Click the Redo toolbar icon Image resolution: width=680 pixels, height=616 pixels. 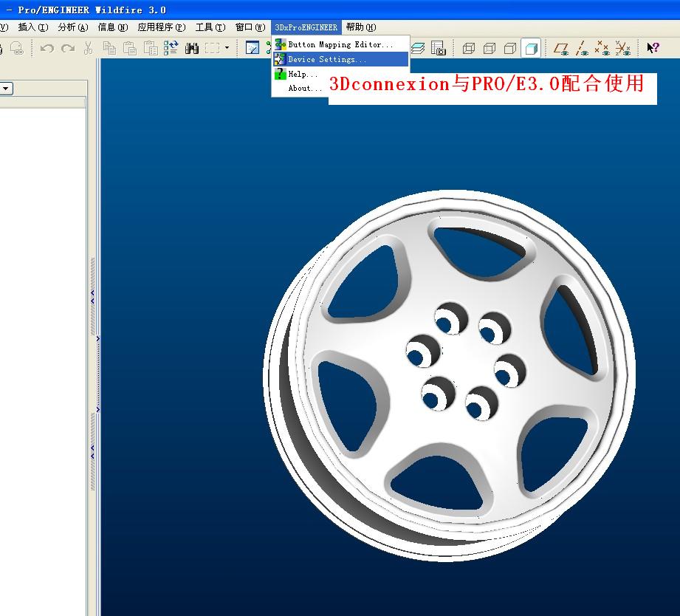pos(68,48)
